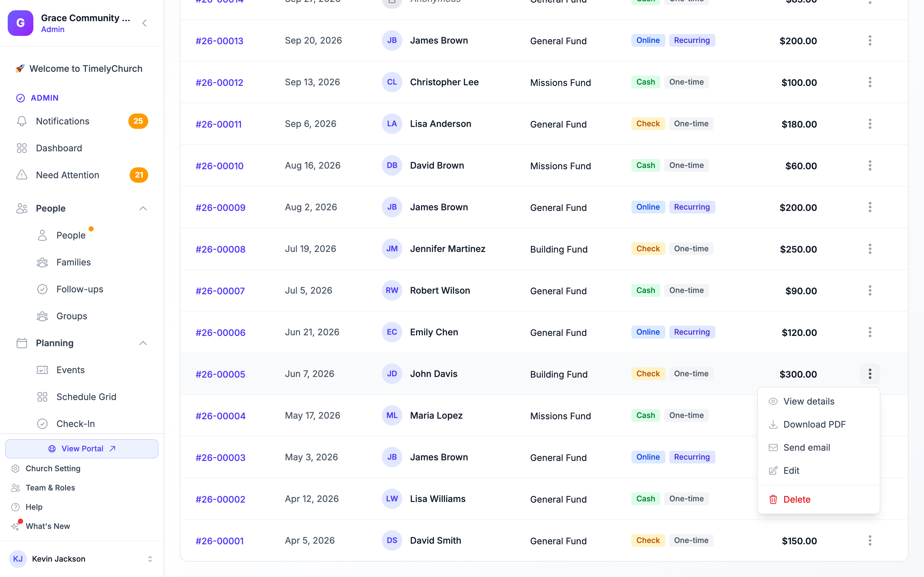Select View details from context menu
The height and width of the screenshot is (577, 924).
[819, 401]
